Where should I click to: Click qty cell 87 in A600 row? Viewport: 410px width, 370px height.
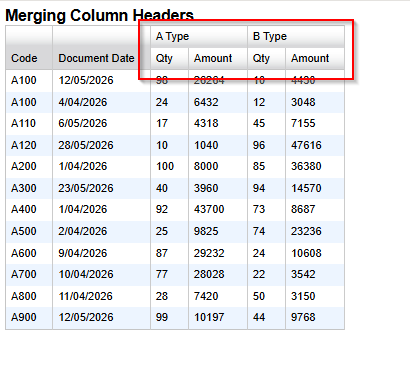(x=169, y=253)
